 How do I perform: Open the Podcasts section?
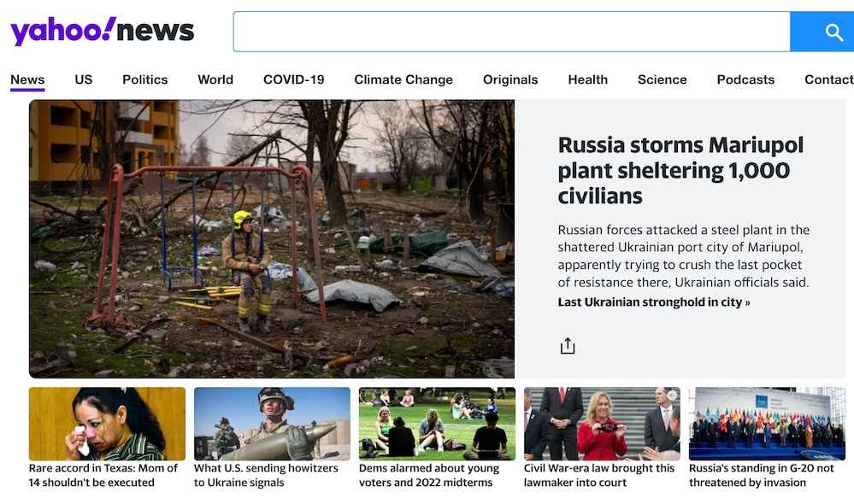pos(745,79)
